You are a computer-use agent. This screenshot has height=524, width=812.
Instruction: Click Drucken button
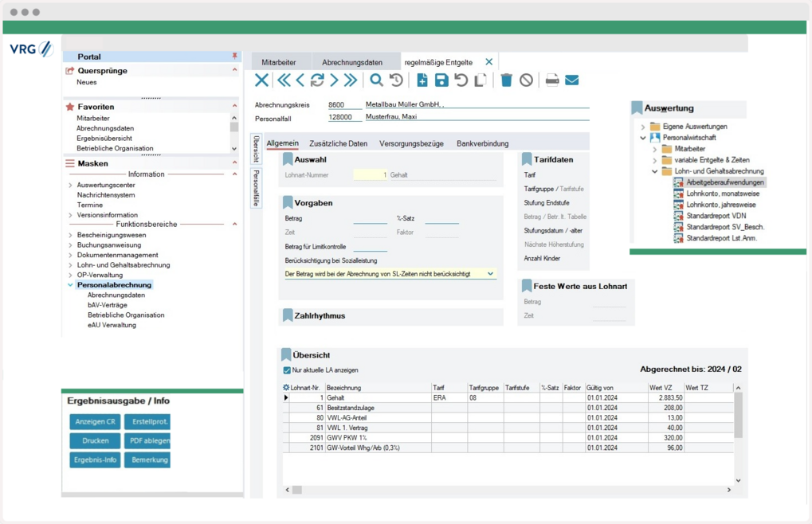pos(96,440)
